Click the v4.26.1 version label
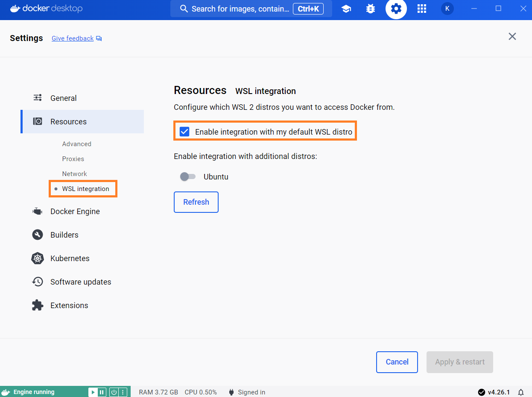 (499, 392)
